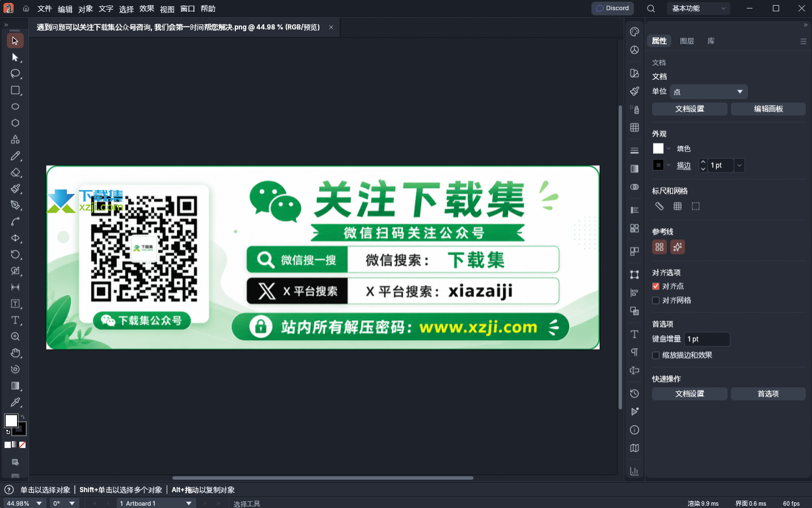Image resolution: width=812 pixels, height=508 pixels.
Task: Activate the Polygon tool
Action: click(x=15, y=123)
